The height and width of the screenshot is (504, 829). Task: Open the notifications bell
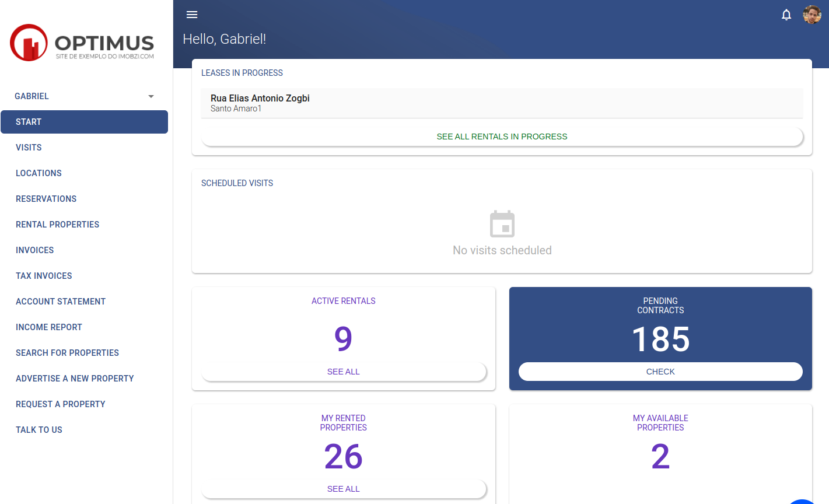[x=786, y=15]
